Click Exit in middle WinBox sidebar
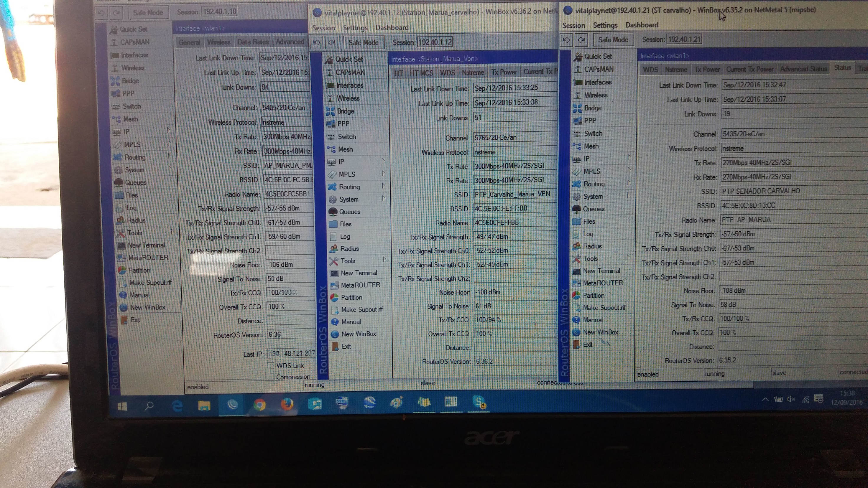868x488 pixels. 341,347
